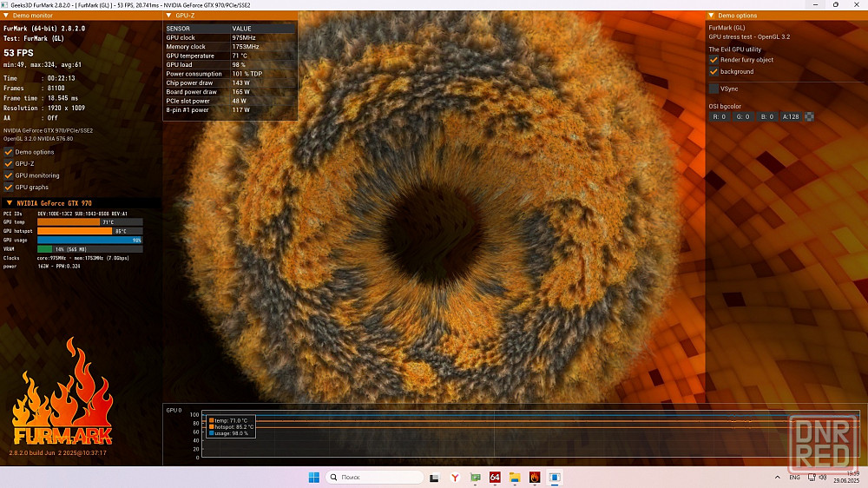Collapse the GPU-Z panel
Screen dimensions: 868x488
pos(169,16)
